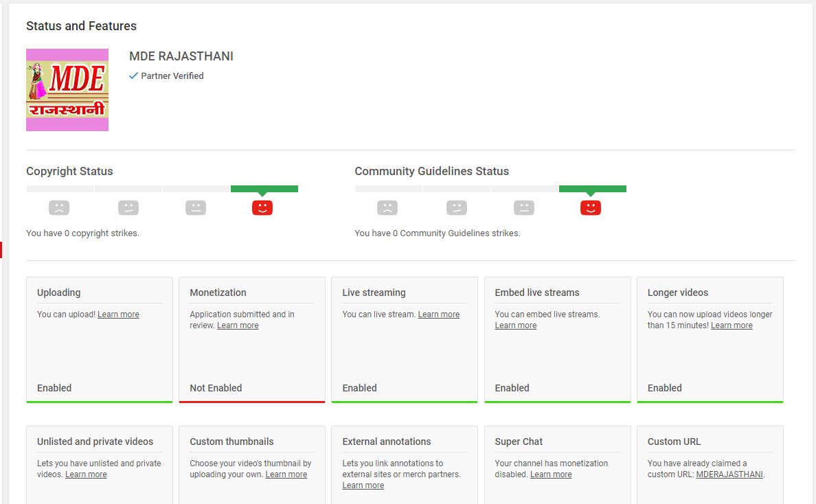Click 'You have 0 copyright strikes.' text

(x=82, y=233)
